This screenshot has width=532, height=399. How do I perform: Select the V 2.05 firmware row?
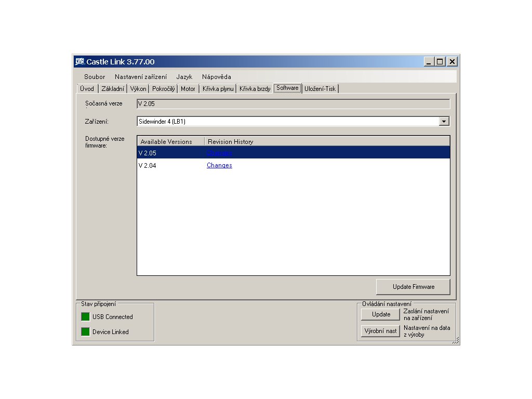tap(294, 153)
